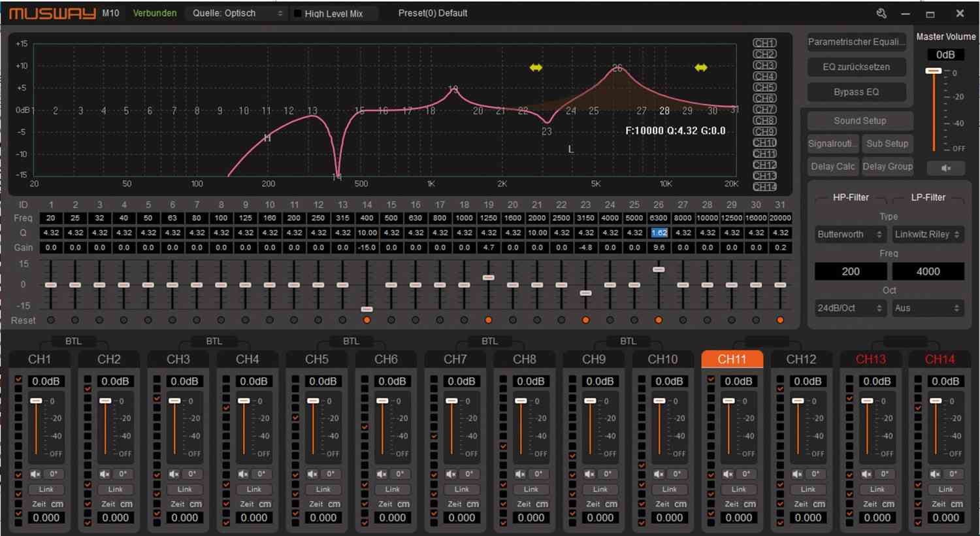Mute channel CH10 with its speaker icon
Viewport: 980px width, 536px height.
pos(659,474)
